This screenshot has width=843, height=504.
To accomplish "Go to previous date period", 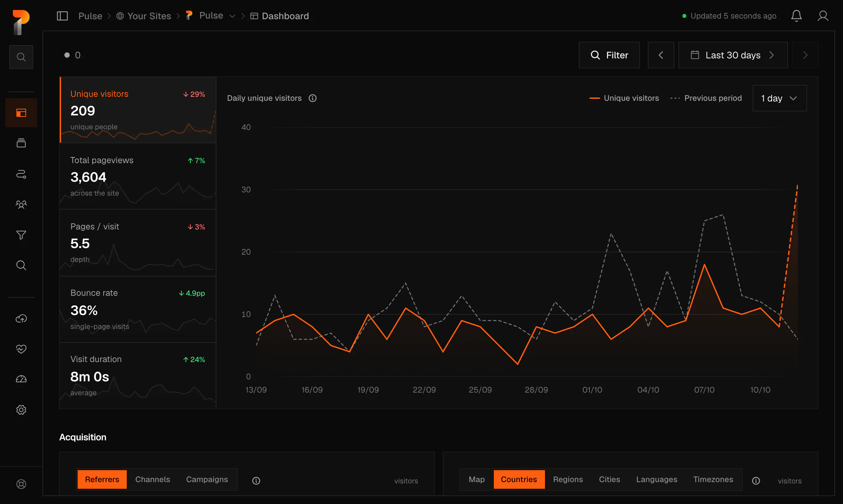I will pos(661,55).
